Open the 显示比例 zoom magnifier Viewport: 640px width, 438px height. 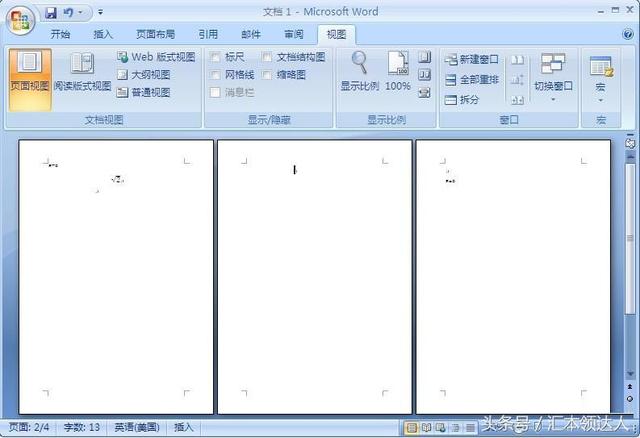[x=359, y=71]
